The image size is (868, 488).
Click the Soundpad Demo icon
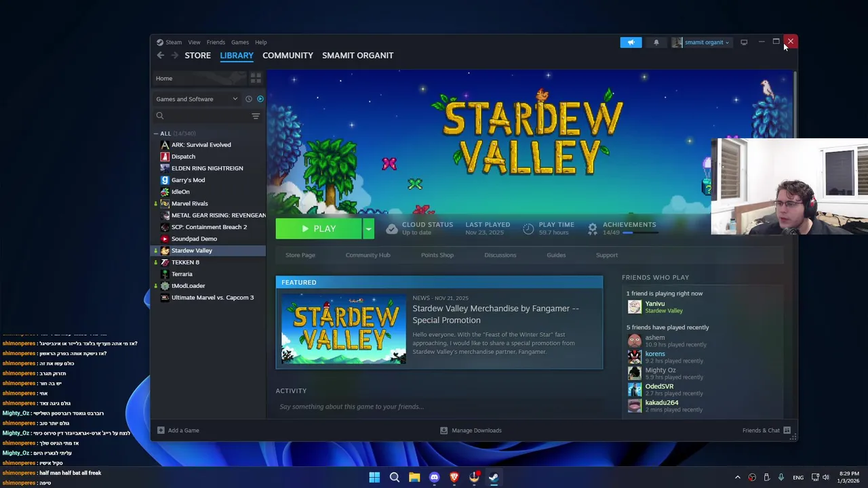pyautogui.click(x=165, y=239)
